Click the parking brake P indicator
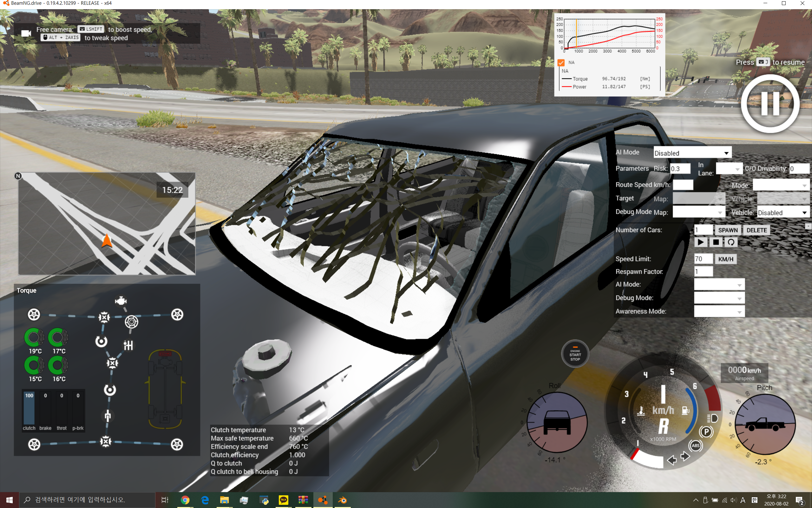812x508 pixels. point(706,432)
